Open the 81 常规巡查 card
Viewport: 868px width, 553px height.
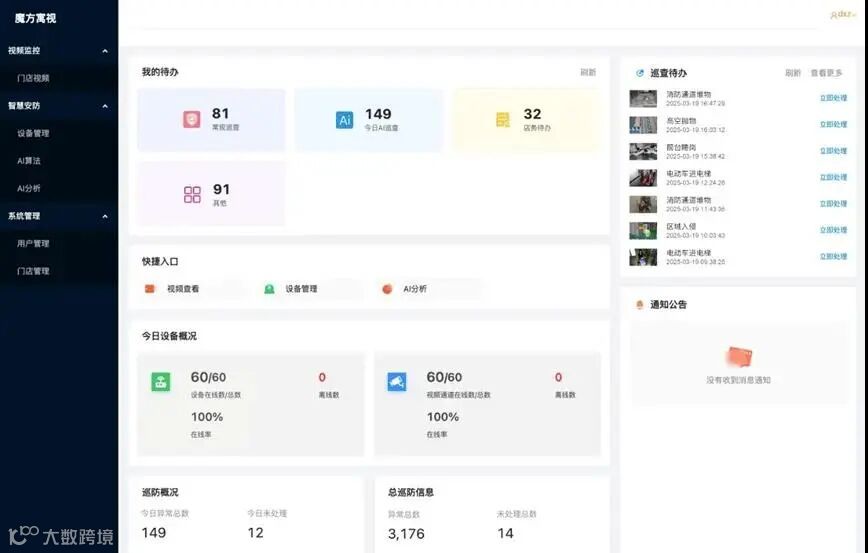(211, 120)
